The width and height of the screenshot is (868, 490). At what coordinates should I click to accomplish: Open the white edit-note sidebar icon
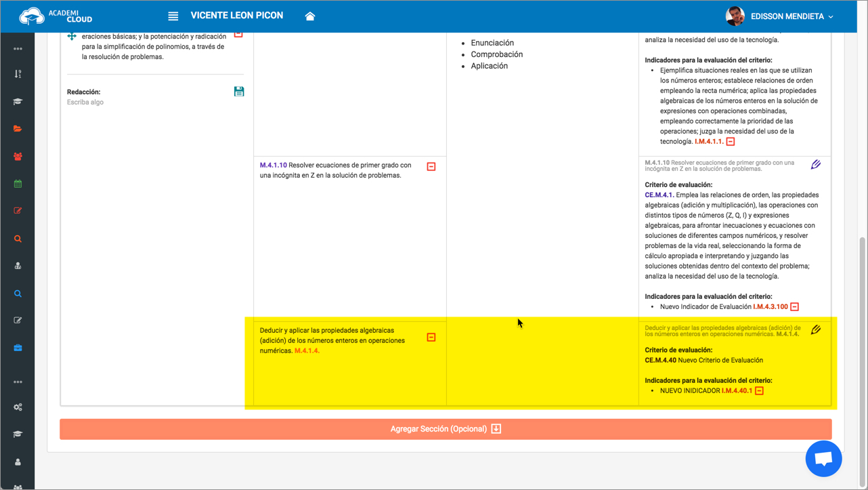pos(18,321)
